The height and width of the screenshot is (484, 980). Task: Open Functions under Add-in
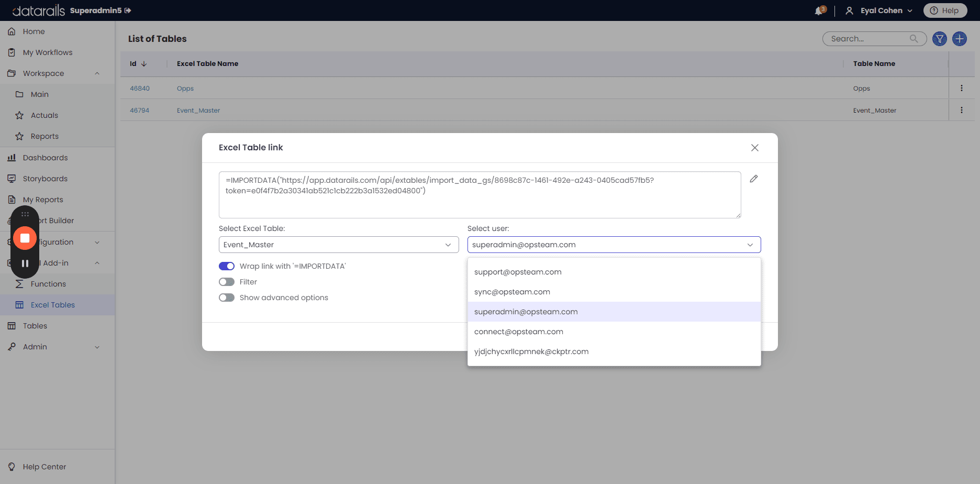pyautogui.click(x=57, y=284)
